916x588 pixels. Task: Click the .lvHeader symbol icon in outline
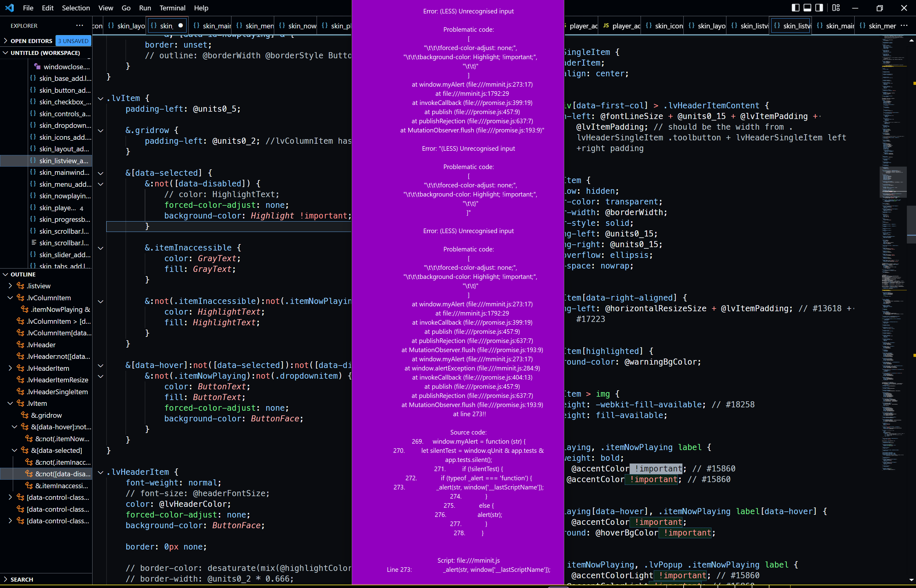(x=21, y=345)
